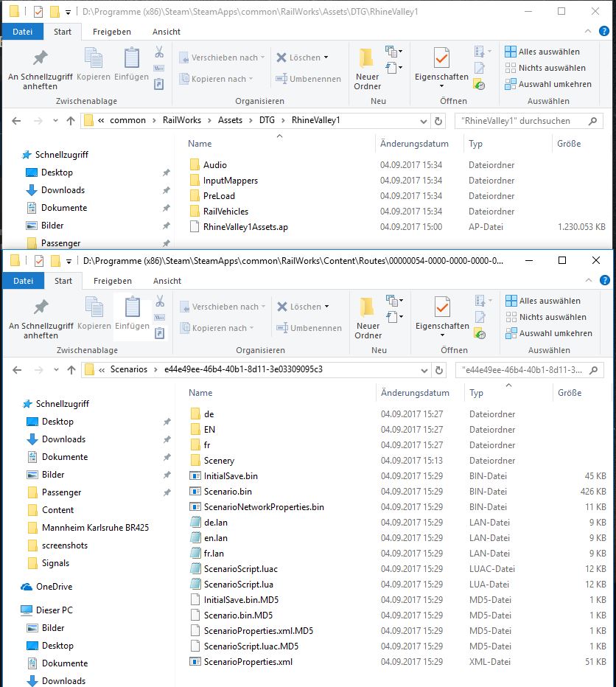Open recent locations dropdown in Scenarios window
The height and width of the screenshot is (687, 616).
(x=56, y=370)
